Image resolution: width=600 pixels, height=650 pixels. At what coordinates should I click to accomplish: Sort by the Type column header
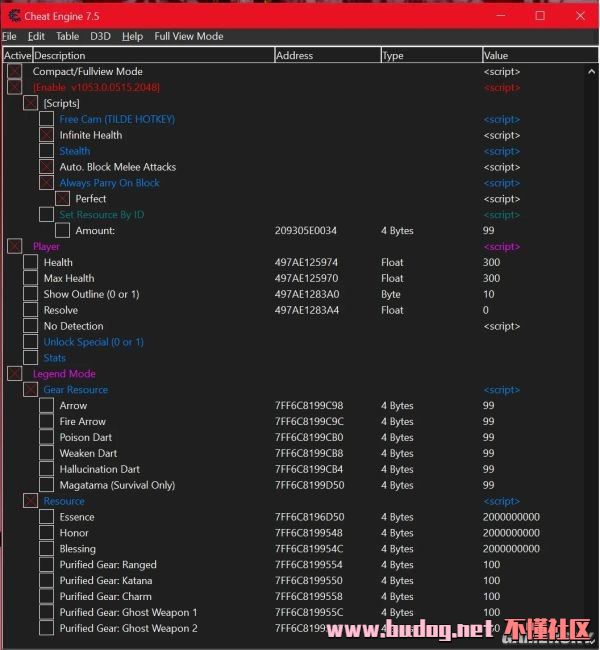(432, 55)
